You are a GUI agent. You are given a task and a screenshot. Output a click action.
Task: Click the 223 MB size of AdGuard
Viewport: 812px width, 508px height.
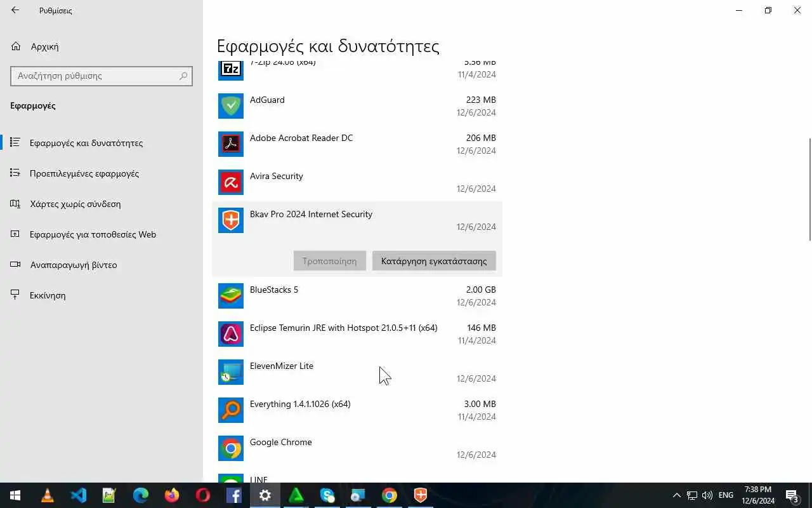[x=481, y=100]
